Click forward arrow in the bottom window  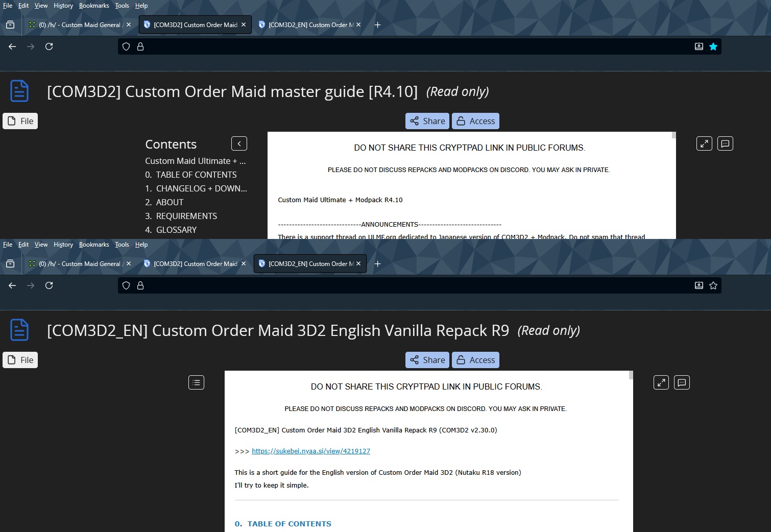31,285
